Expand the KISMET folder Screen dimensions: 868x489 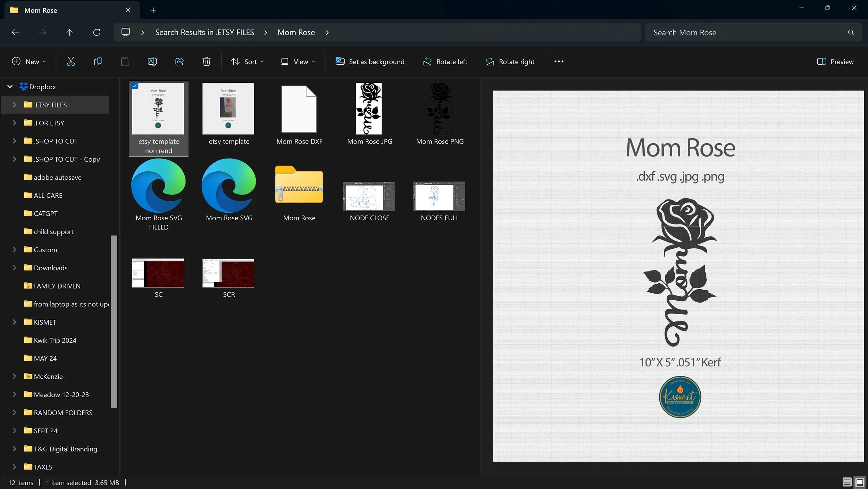[14, 322]
